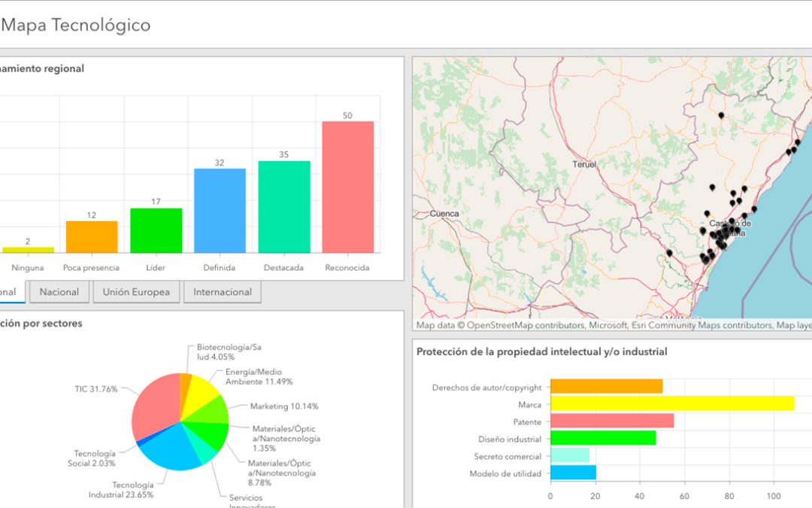Screen dimensions: 812x508
Task: Open the Unión Europea tab
Action: click(x=136, y=292)
